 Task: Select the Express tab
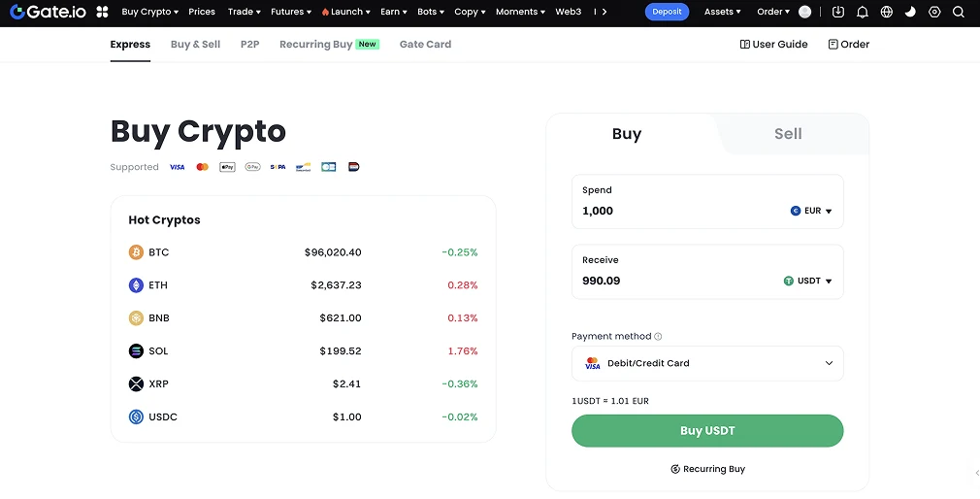point(130,45)
